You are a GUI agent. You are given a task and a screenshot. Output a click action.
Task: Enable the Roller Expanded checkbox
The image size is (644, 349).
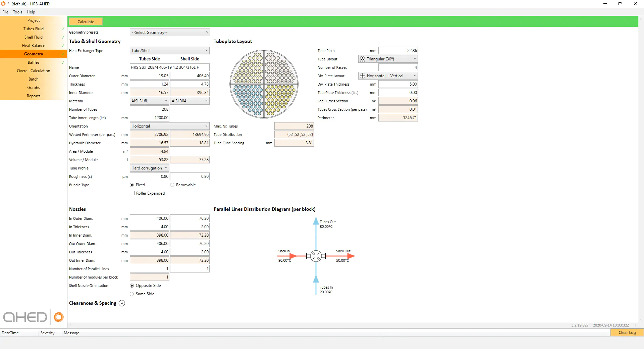(x=132, y=193)
